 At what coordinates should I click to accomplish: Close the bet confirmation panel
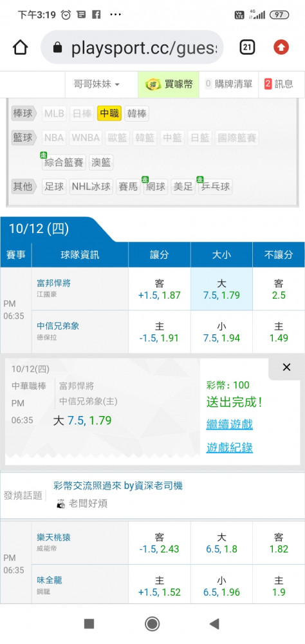point(286,368)
